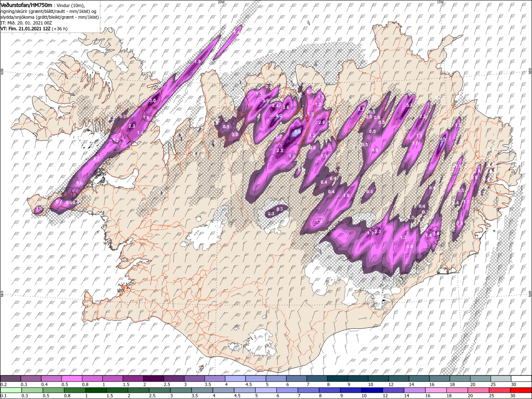Viewport: 532px width, 399px height.
Task: Click the 'Vindur (10m)' label in header
Action: pos(70,5)
